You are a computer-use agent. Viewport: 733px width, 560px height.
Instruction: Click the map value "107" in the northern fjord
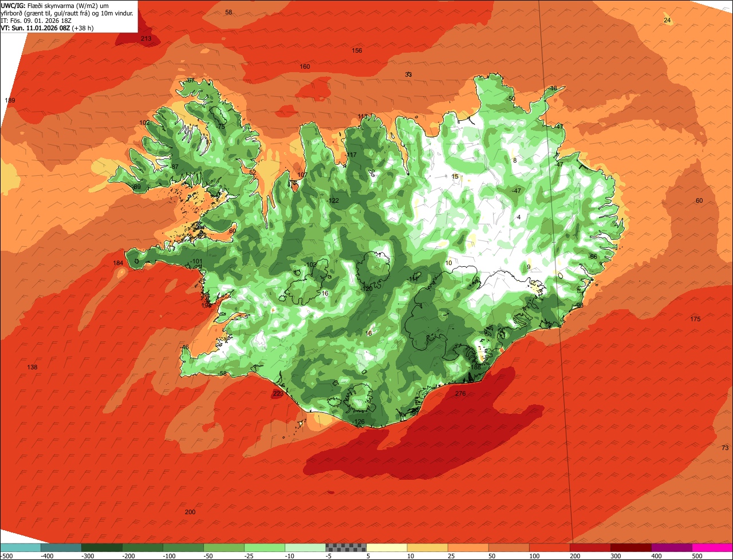pos(302,175)
